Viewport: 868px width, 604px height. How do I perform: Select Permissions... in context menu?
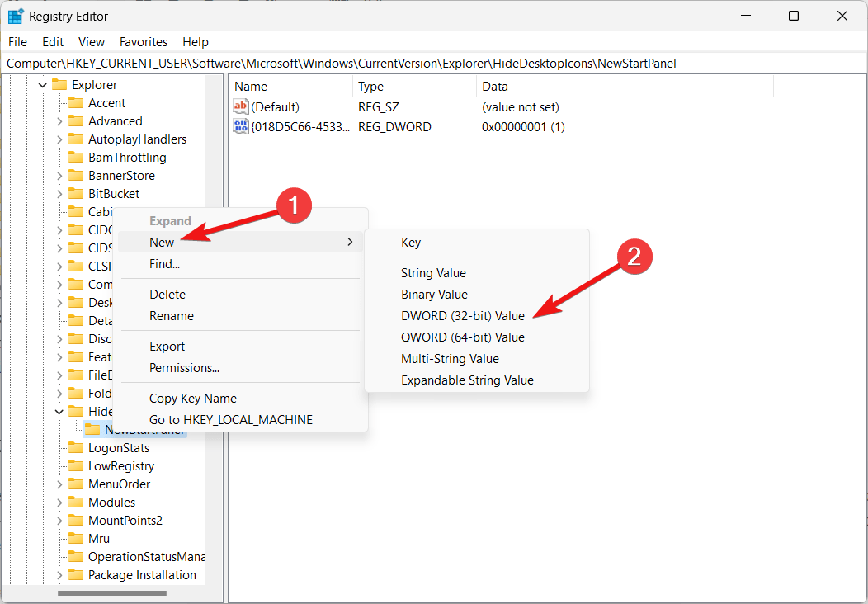(184, 368)
